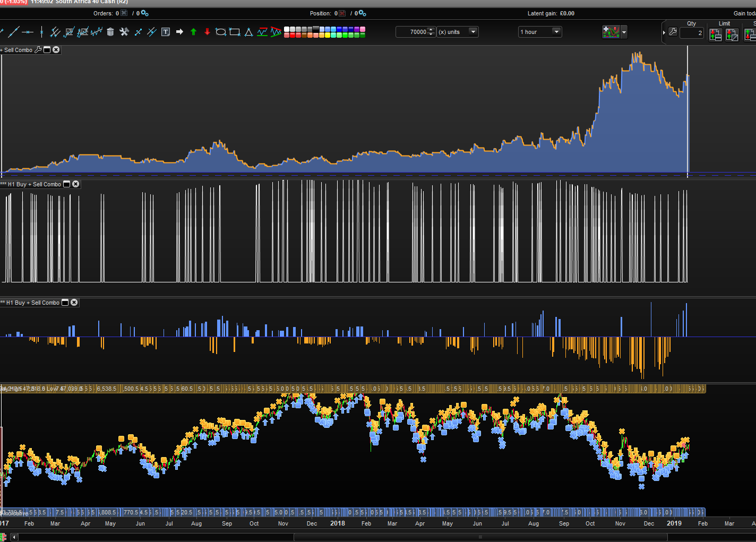Select the triangle drawing tool

(248, 32)
